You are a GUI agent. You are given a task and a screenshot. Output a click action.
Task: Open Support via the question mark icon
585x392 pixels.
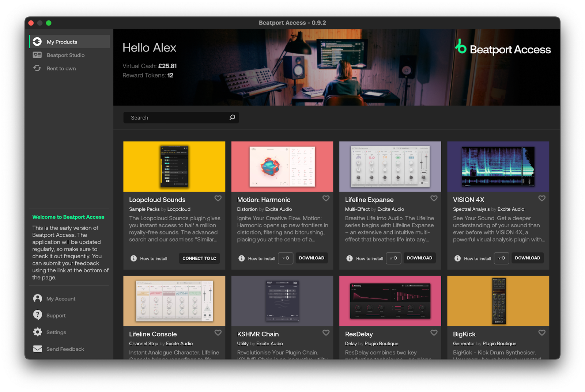click(x=37, y=315)
